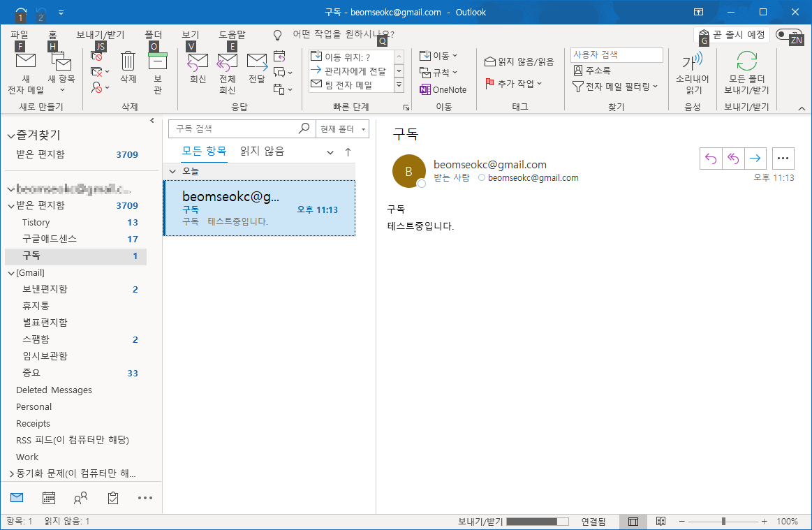Open the 파일 tab
The image size is (812, 530).
(19, 34)
